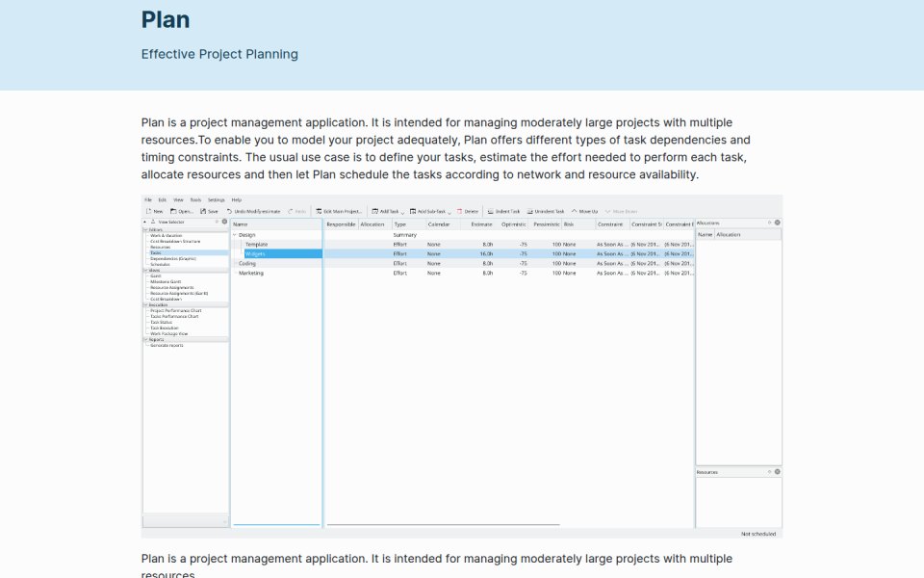Click the Save toolbar icon
Viewport: 924px width, 578px height.
(203, 211)
